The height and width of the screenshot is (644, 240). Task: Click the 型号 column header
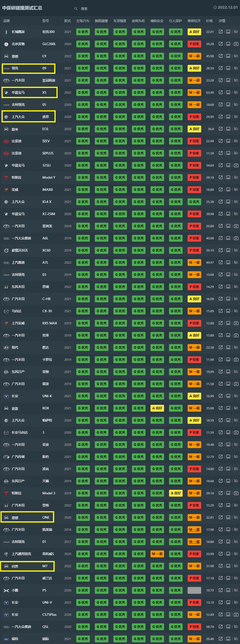pos(46,21)
